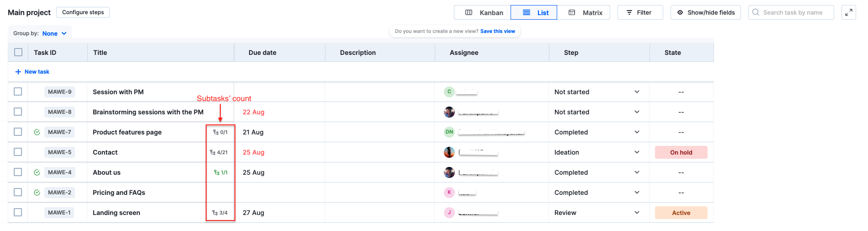
Task: Click overdue due date 22 Aug
Action: pyautogui.click(x=254, y=112)
